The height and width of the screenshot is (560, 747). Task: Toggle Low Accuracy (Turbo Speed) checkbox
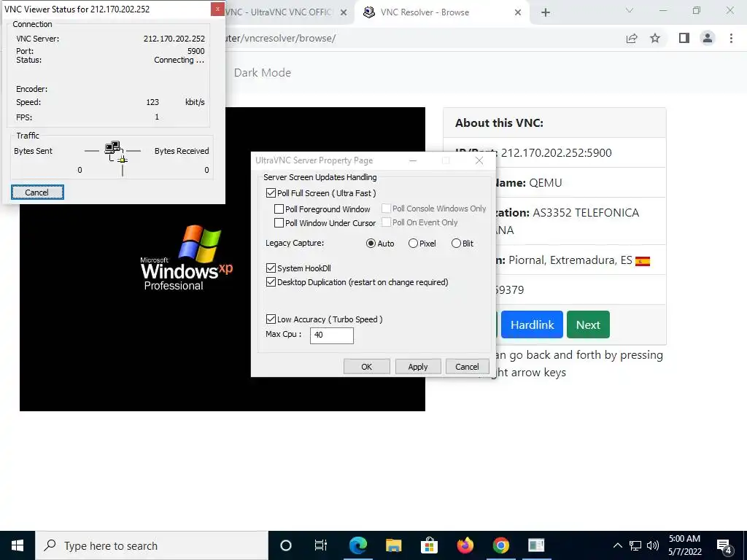pyautogui.click(x=271, y=319)
